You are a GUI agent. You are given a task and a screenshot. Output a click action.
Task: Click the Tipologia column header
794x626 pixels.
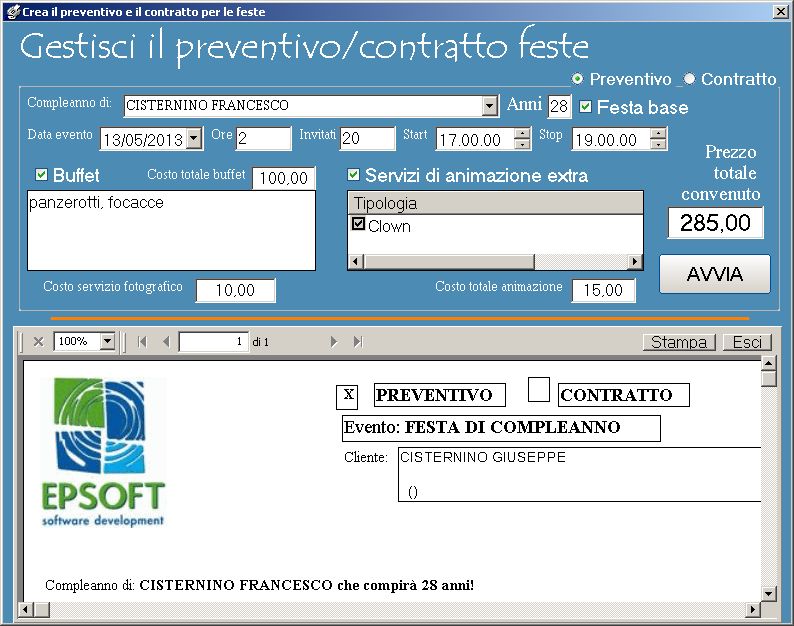[x=495, y=203]
